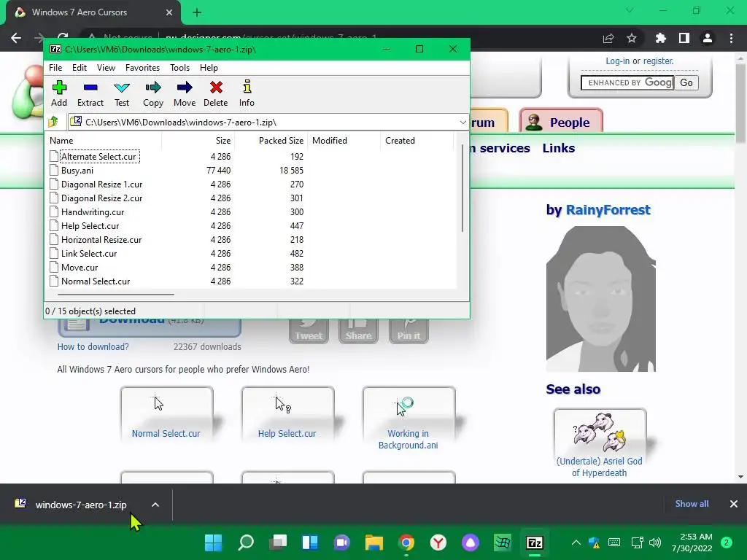Open the Widgets taskbar icon

pyautogui.click(x=310, y=542)
